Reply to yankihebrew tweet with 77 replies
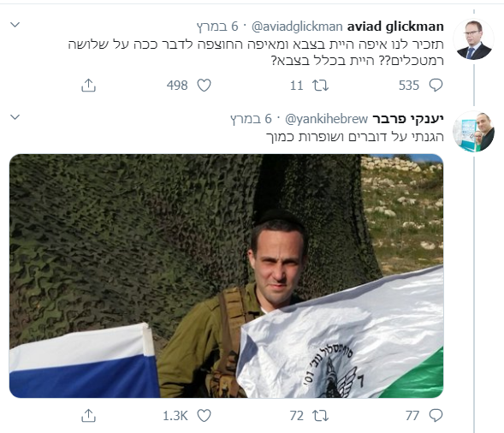 436,416
